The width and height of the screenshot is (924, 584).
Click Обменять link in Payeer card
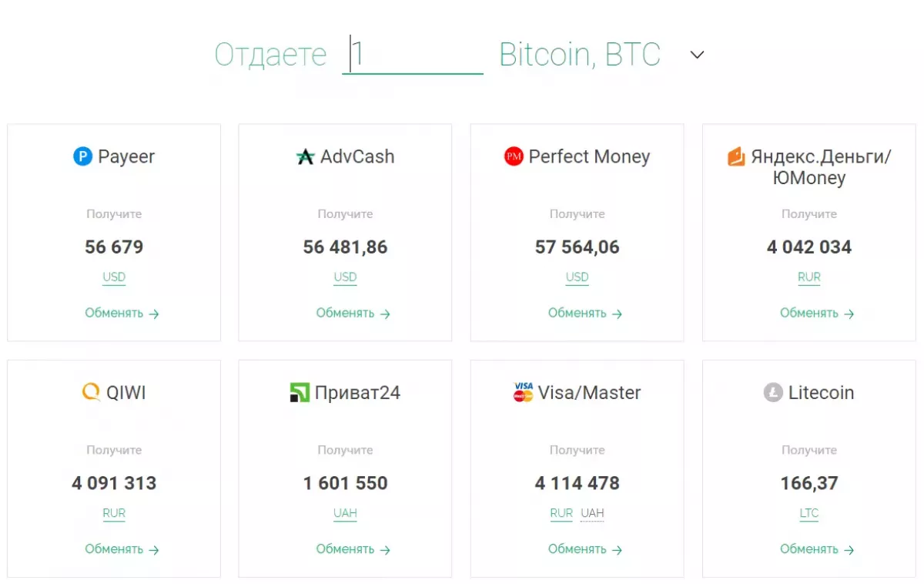pos(122,314)
